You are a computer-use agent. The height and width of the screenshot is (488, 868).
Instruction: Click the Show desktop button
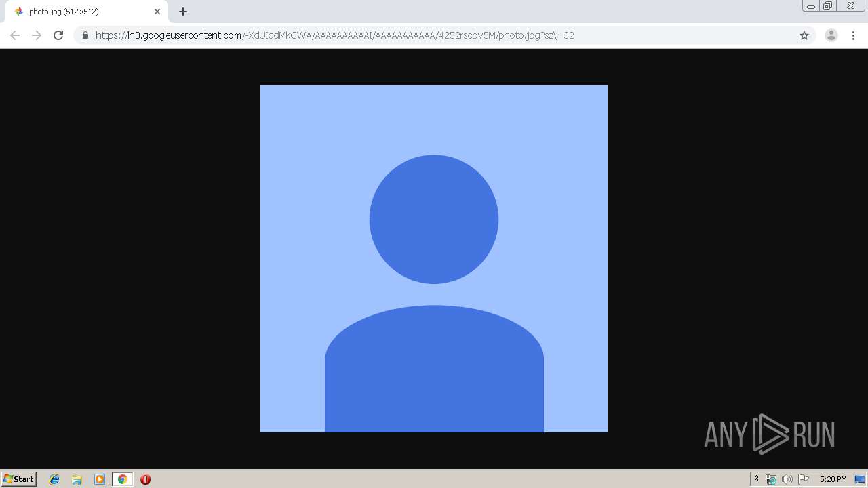[x=860, y=479]
